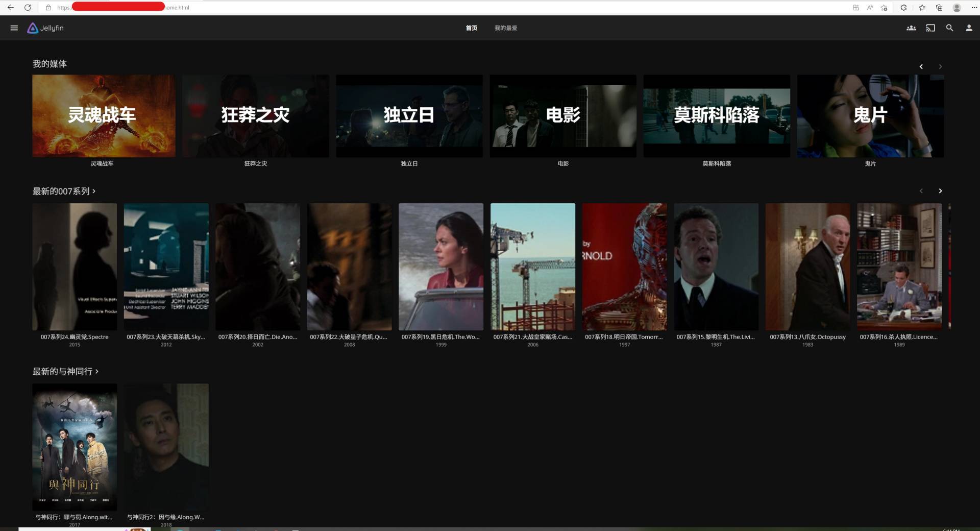This screenshot has width=980, height=531.
Task: Open the hamburger navigation menu
Action: coord(14,28)
